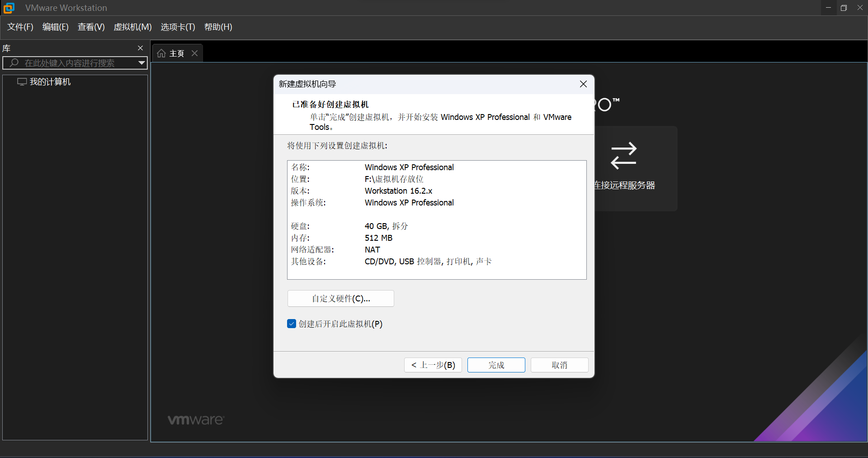Close the 库 library panel
Image resolution: width=868 pixels, height=458 pixels.
click(140, 48)
